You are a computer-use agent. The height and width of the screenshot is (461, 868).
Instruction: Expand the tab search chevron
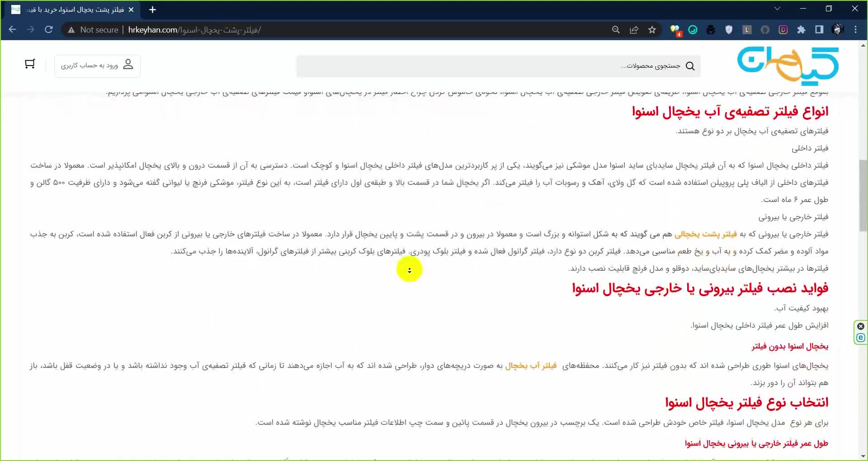click(777, 9)
